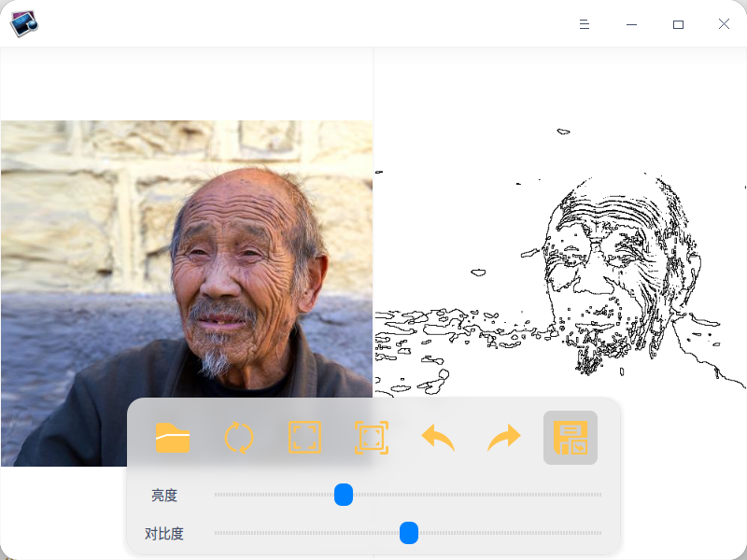Click the brightness (亮度) slider handle
Screen dimensions: 747x560
[344, 495]
